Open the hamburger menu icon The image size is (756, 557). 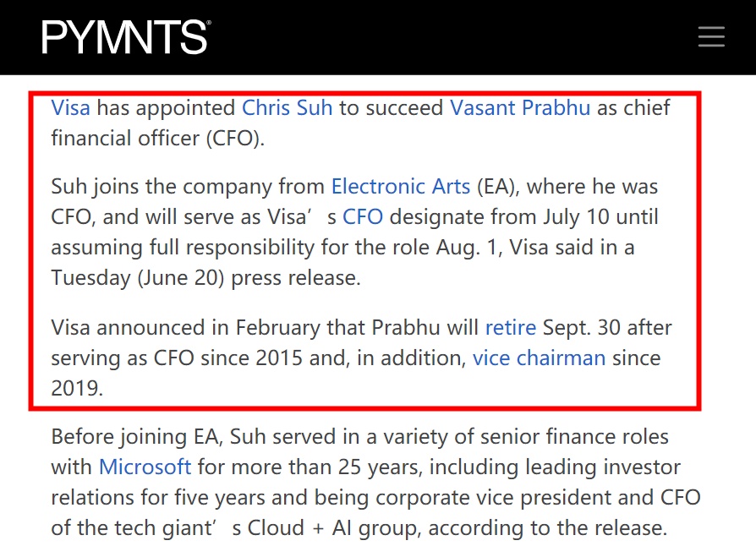(x=711, y=37)
